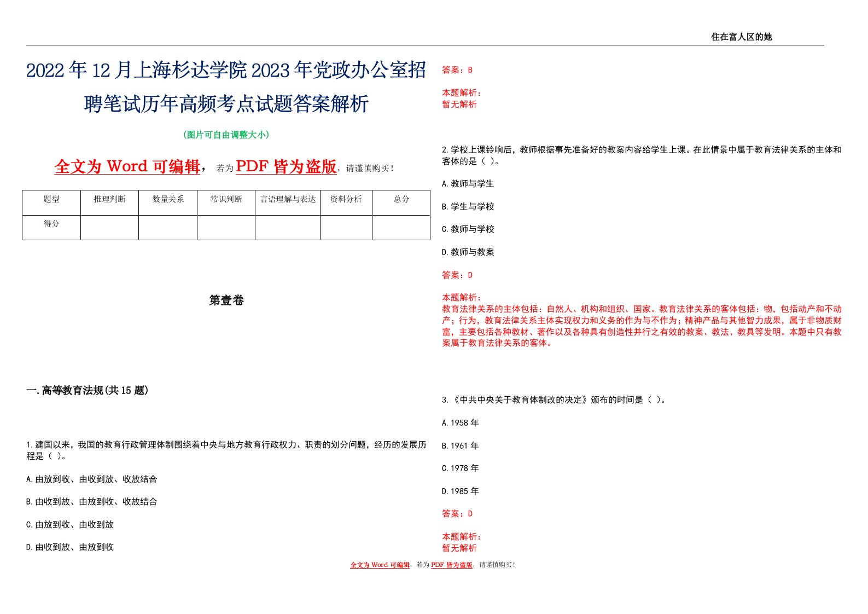Select option A. 由放到收、由收到放、收放结合
Screen dimensions: 868x614
tap(92, 479)
